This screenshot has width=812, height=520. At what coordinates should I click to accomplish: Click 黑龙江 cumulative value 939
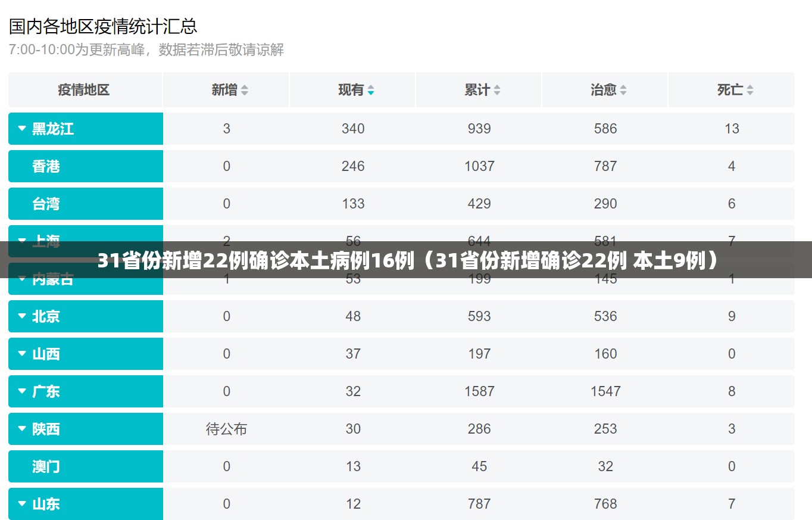[x=479, y=129]
